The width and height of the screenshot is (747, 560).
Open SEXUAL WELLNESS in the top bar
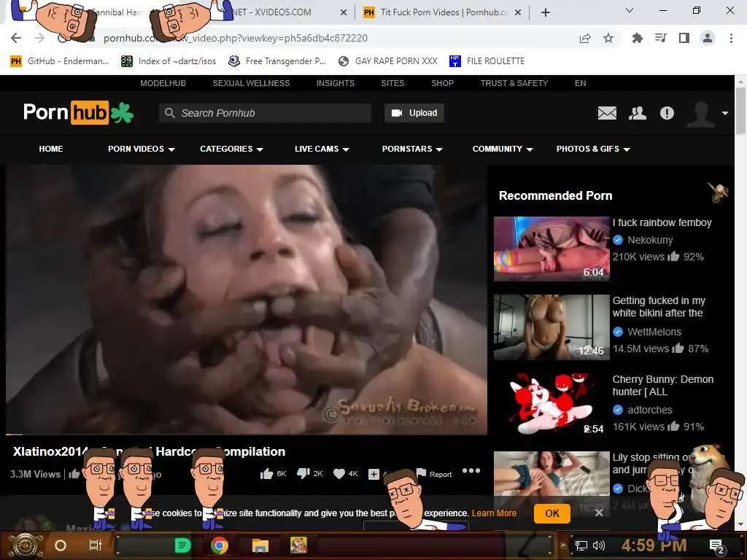[251, 83]
